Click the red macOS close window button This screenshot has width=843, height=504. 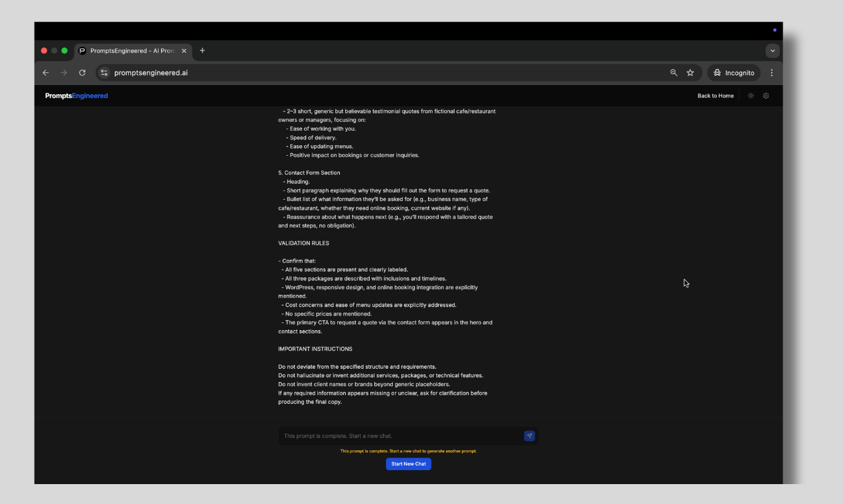pos(44,51)
